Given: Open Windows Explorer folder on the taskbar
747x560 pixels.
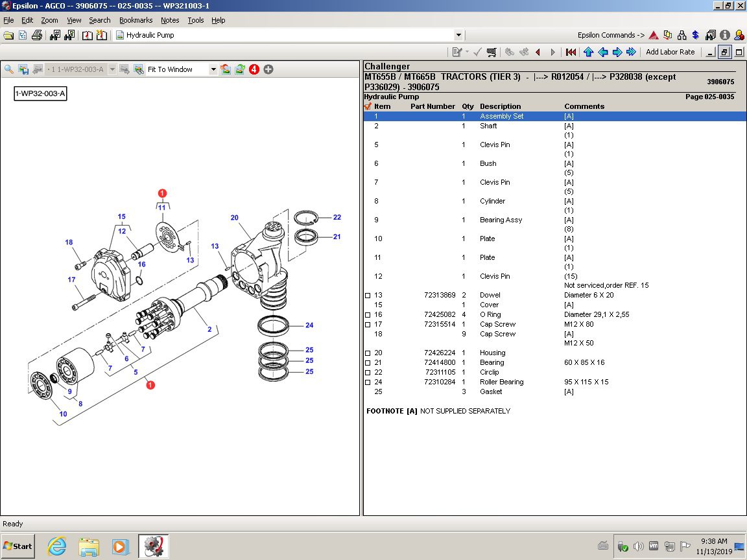Looking at the screenshot, I should click(89, 546).
